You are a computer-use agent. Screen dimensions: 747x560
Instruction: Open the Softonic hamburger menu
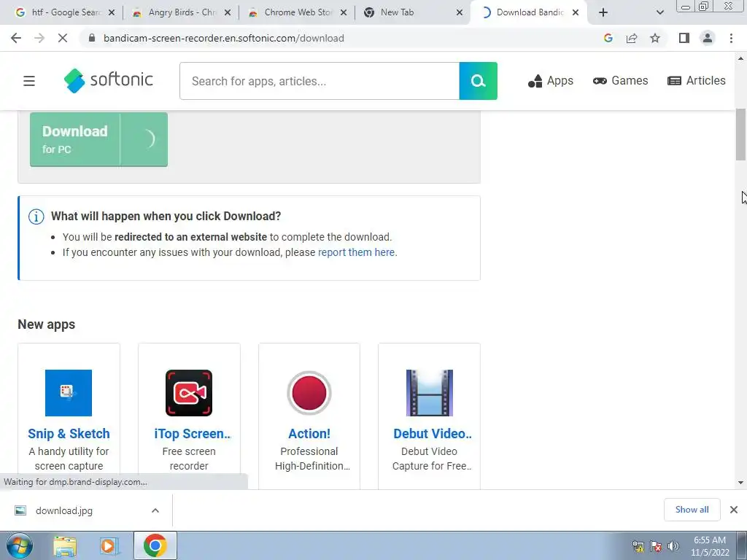[x=29, y=81]
